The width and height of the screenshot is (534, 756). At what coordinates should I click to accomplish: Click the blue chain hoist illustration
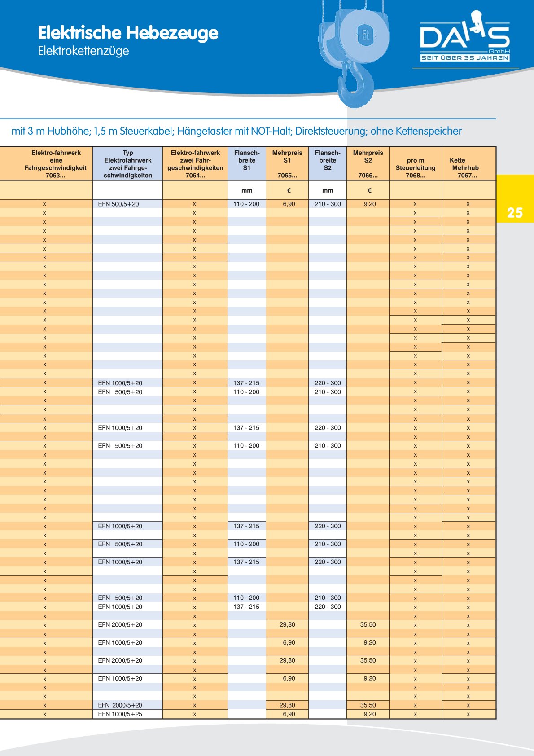(x=352, y=49)
